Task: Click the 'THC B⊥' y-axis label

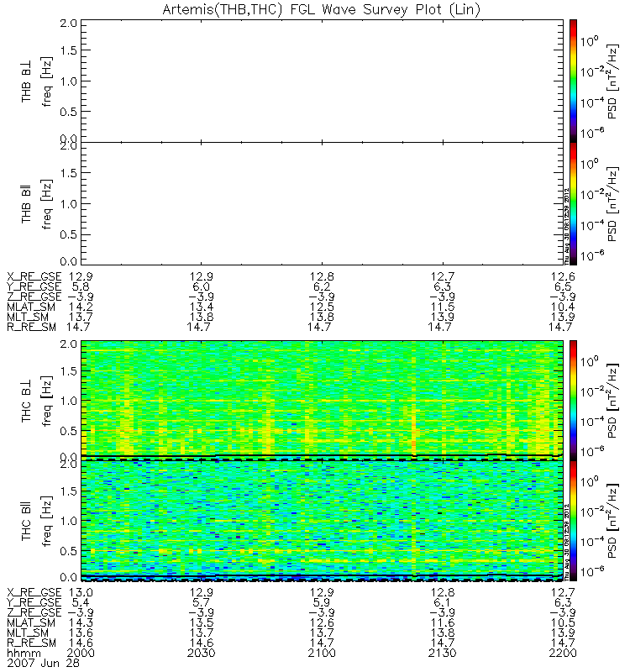Action: pos(26,401)
